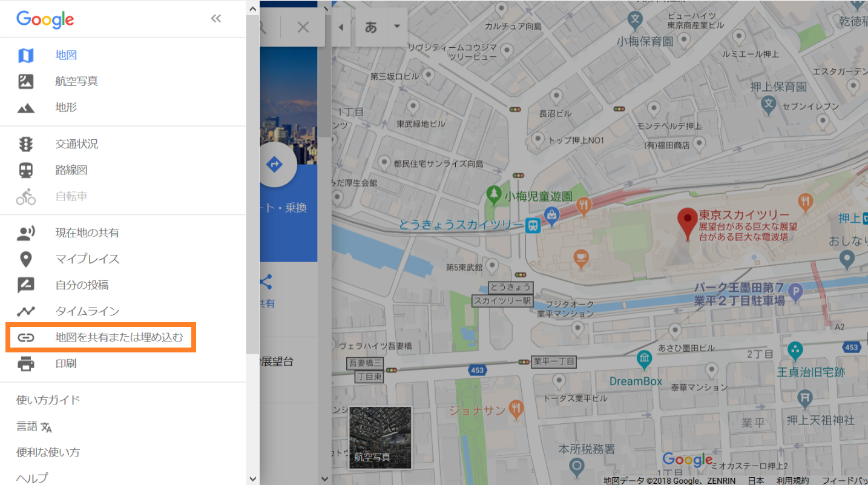Click the おしなり marker
Viewport: 868px width, 485px height.
(847, 260)
